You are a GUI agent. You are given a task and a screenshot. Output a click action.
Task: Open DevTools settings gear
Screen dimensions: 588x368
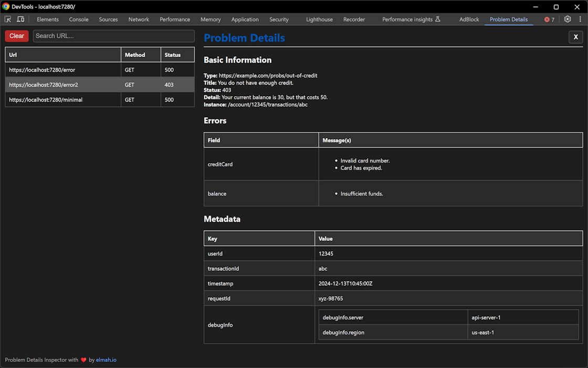click(568, 19)
